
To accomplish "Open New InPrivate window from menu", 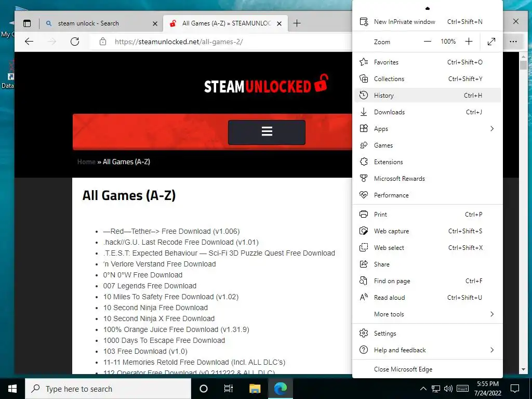I will (x=427, y=22).
